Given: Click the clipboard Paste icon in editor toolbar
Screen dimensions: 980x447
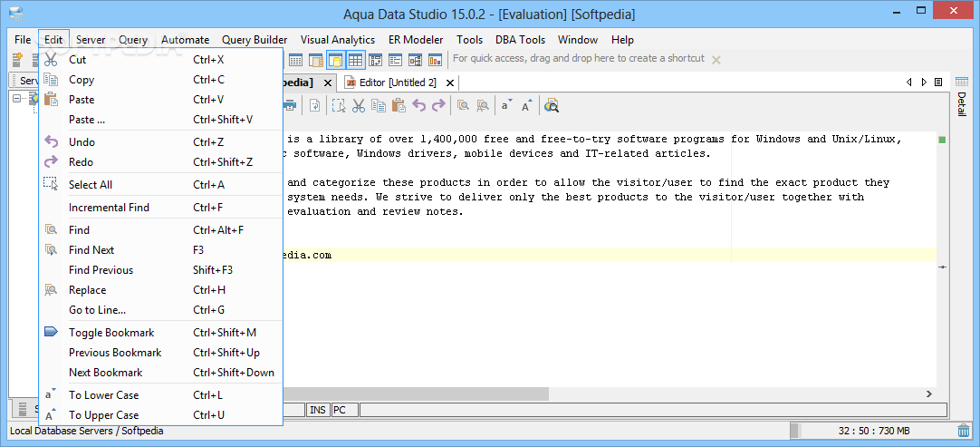Looking at the screenshot, I should coord(399,106).
